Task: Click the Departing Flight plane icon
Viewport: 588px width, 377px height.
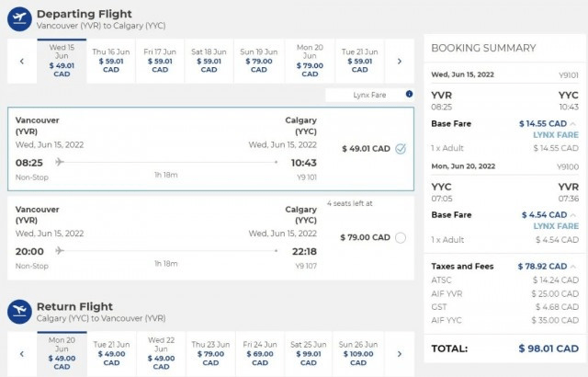Action: pos(19,18)
